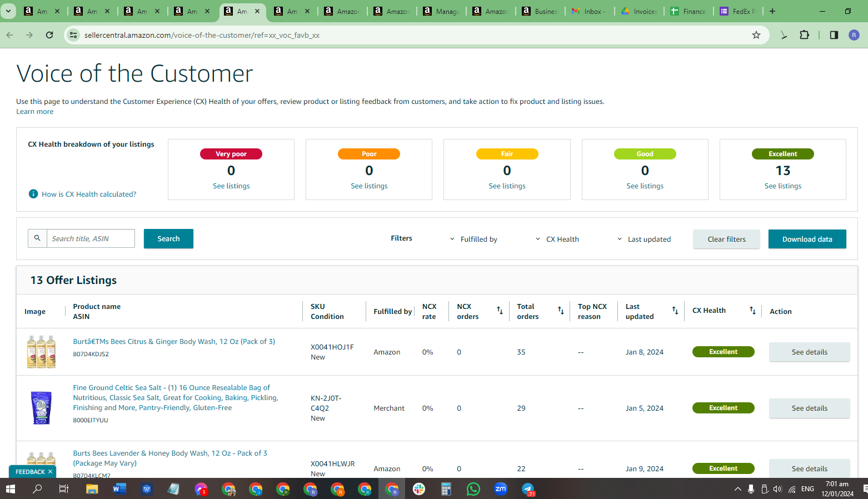Open Burt's Bees Citrus & Ginger product link
Viewport: 868px width, 499px height.
point(174,342)
